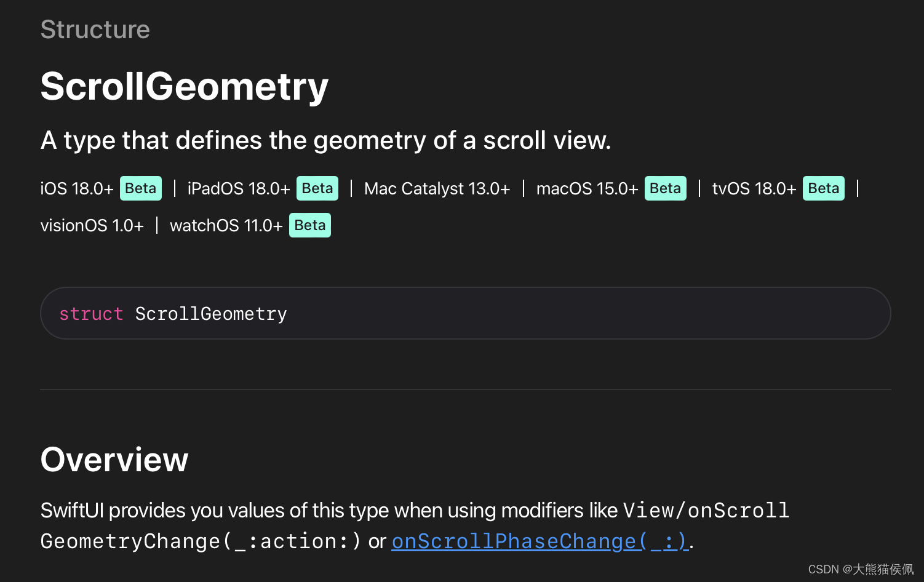The image size is (924, 582).
Task: Click the Mac Catalyst 13.0+ availability text
Action: [x=437, y=188]
